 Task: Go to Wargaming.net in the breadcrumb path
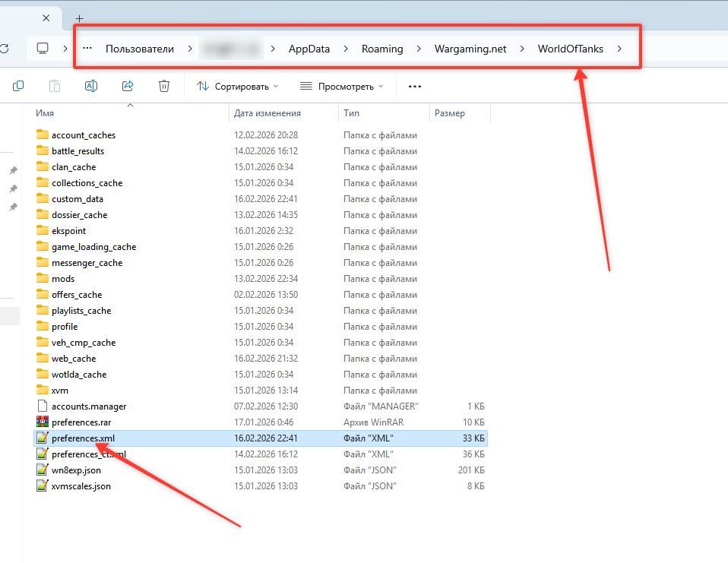(470, 49)
